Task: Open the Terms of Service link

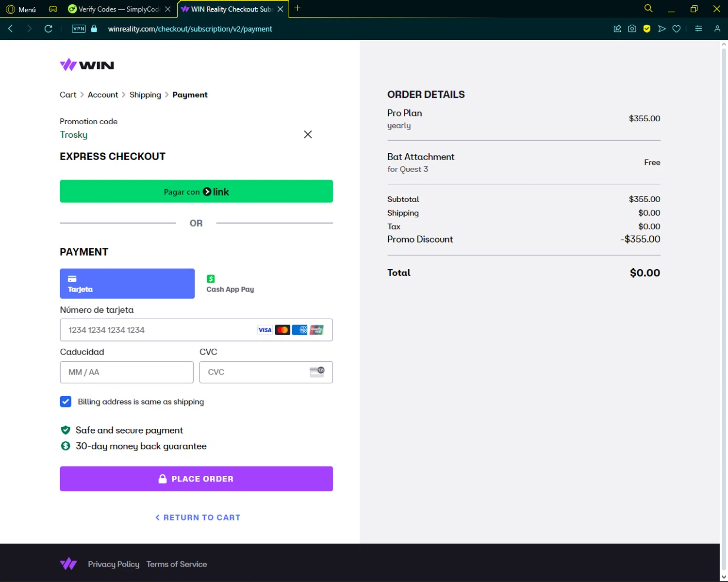Action: [177, 564]
